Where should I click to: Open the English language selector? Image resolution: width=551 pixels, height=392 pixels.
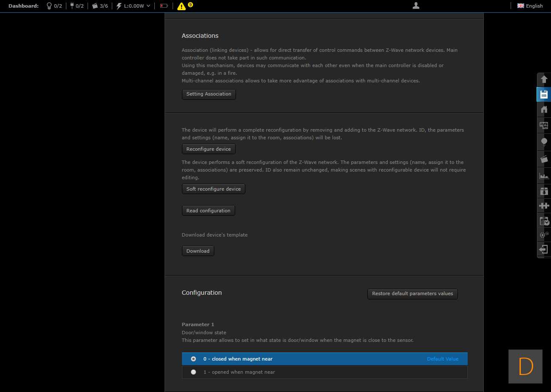tap(530, 6)
